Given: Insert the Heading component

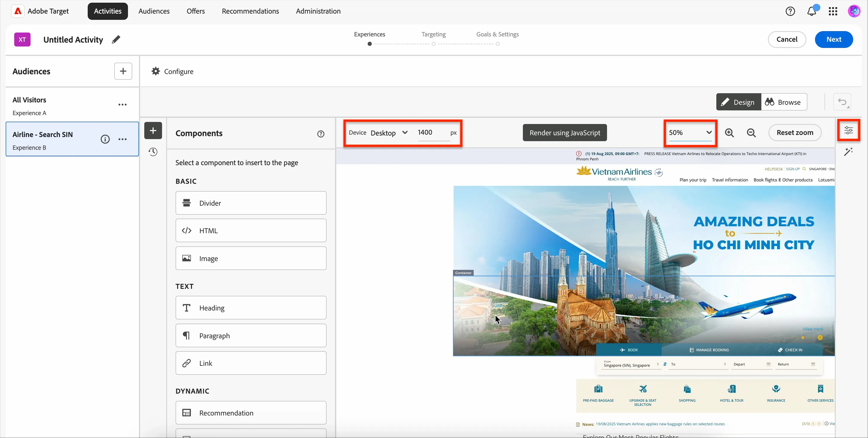Looking at the screenshot, I should [251, 308].
